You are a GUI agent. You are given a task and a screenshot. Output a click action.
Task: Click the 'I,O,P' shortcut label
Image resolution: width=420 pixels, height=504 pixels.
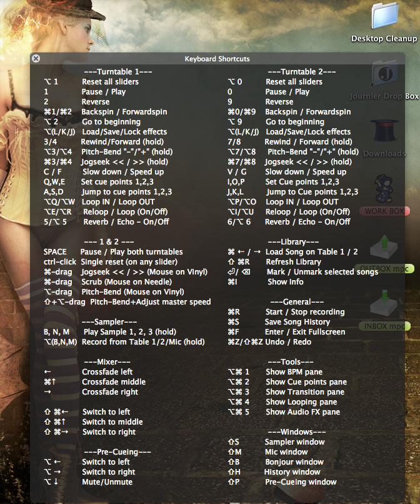coord(236,182)
